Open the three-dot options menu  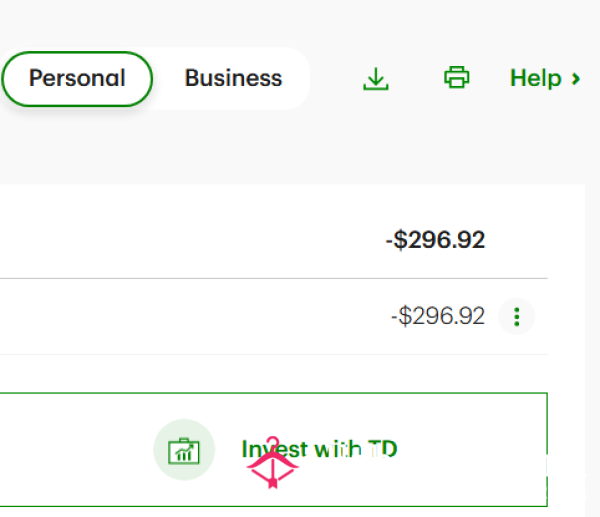point(517,317)
